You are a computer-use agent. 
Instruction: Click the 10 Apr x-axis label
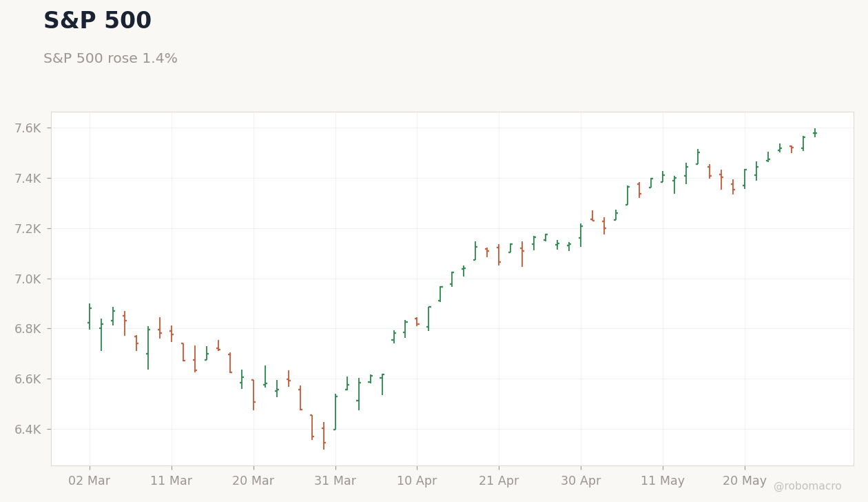click(417, 481)
